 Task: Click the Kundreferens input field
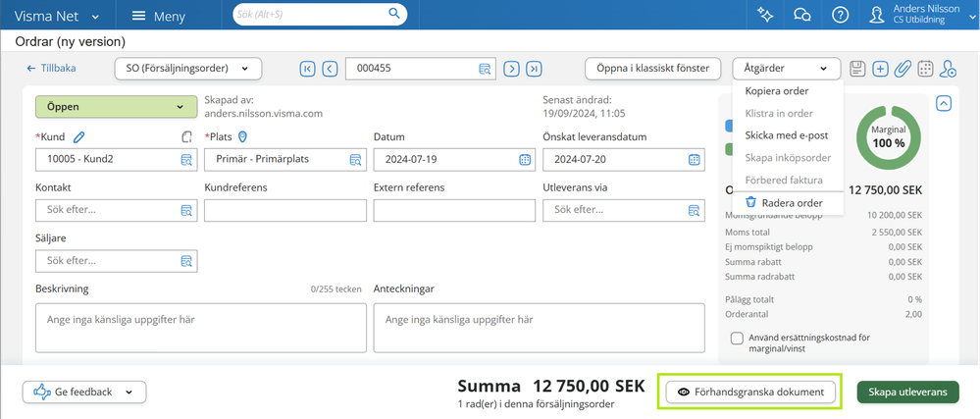[x=285, y=210]
